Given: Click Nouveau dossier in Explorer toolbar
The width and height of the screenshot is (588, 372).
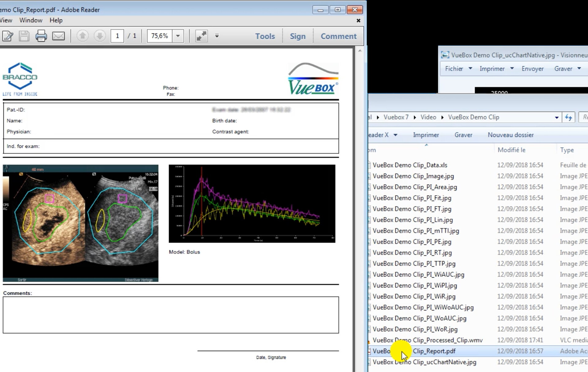Looking at the screenshot, I should pyautogui.click(x=511, y=135).
